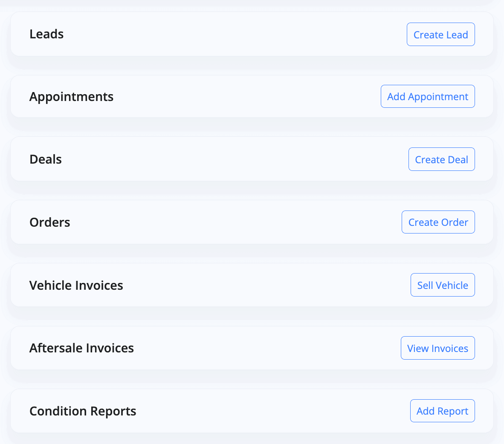Viewport: 504px width, 444px height.
Task: Select the Orders section heading
Action: (50, 222)
